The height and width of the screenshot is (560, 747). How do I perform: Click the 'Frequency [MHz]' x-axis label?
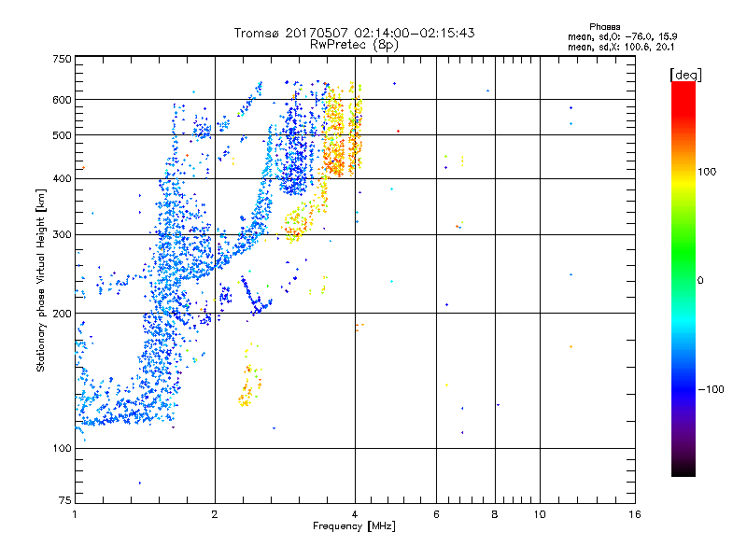click(354, 526)
